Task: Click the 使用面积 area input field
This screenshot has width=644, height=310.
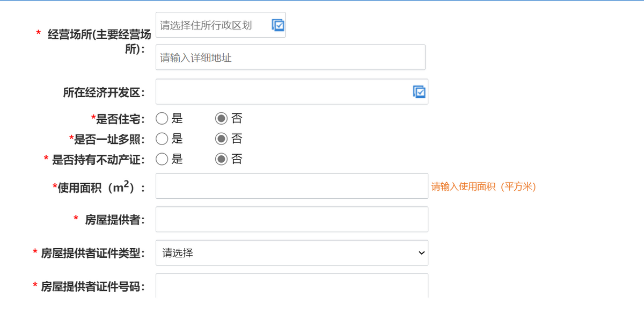Action: [291, 185]
